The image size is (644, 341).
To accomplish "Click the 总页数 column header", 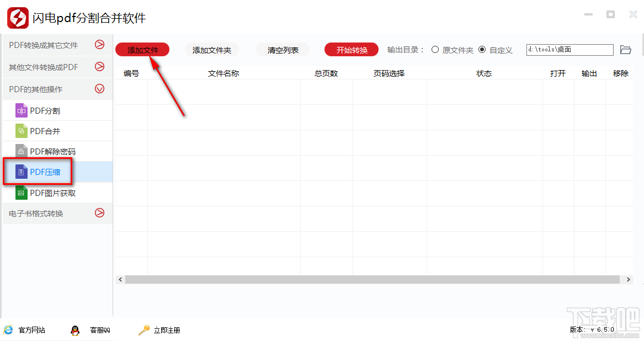I will click(326, 73).
